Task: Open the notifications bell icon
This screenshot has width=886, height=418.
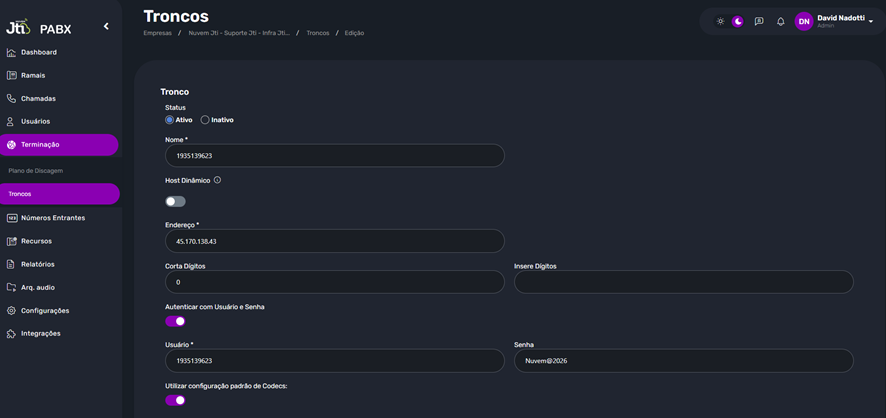Action: (781, 21)
